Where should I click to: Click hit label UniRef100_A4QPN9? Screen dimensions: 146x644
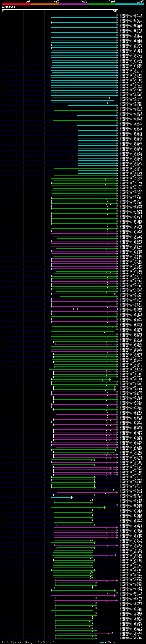[131, 203]
